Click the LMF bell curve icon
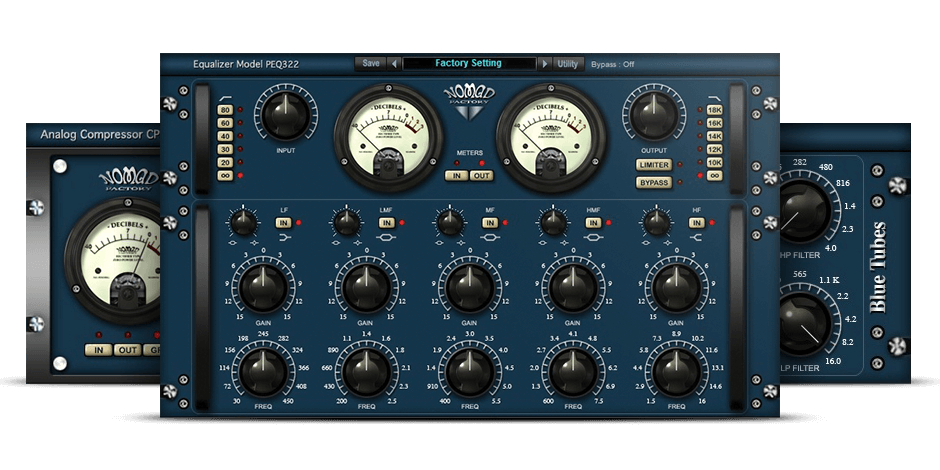Screen dimensions: 940x470 (x=387, y=238)
